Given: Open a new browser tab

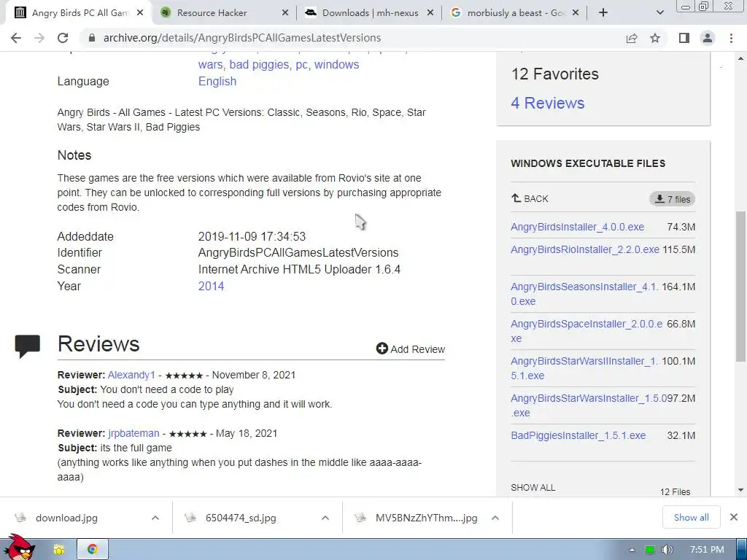Looking at the screenshot, I should pyautogui.click(x=603, y=13).
